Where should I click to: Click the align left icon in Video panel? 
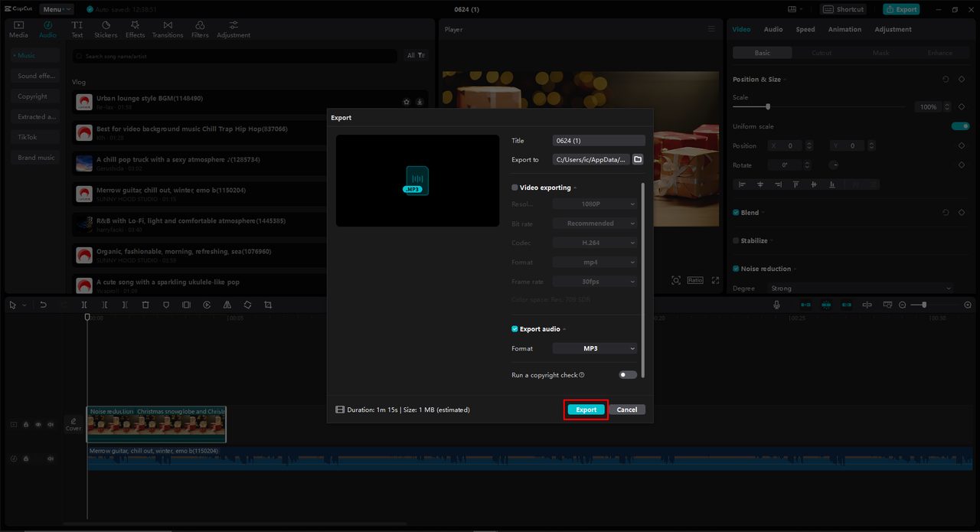coord(741,184)
